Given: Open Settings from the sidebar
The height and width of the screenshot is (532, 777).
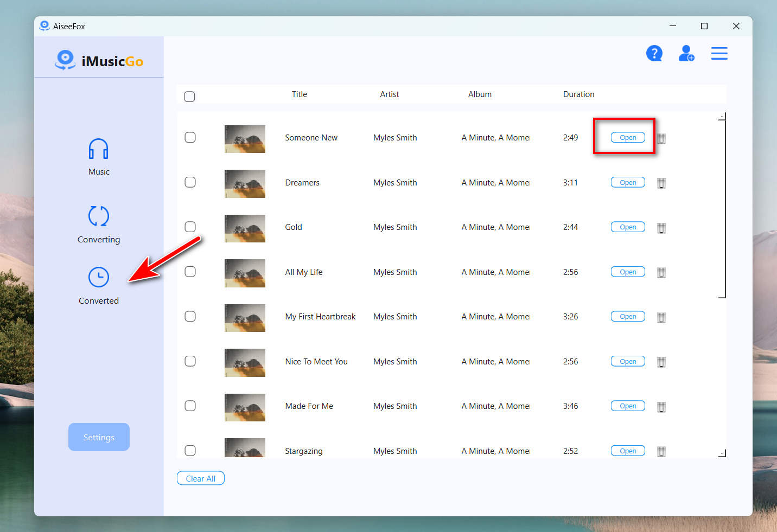Looking at the screenshot, I should (99, 437).
